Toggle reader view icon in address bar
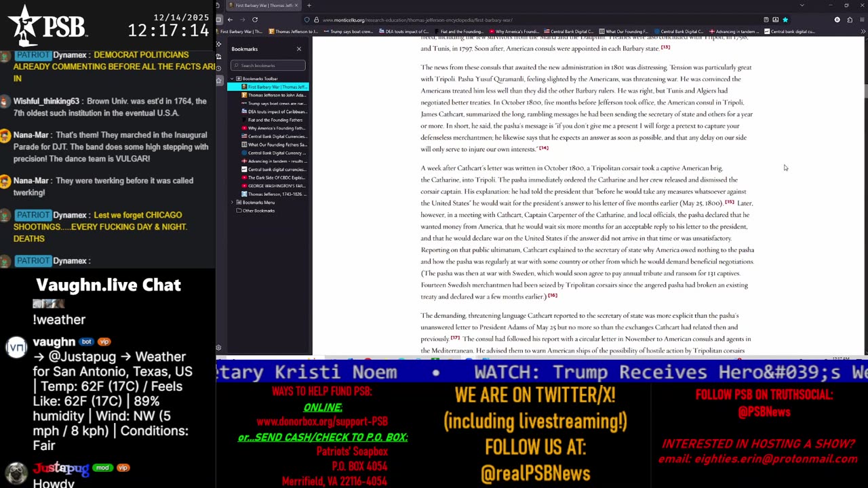 coord(766,20)
